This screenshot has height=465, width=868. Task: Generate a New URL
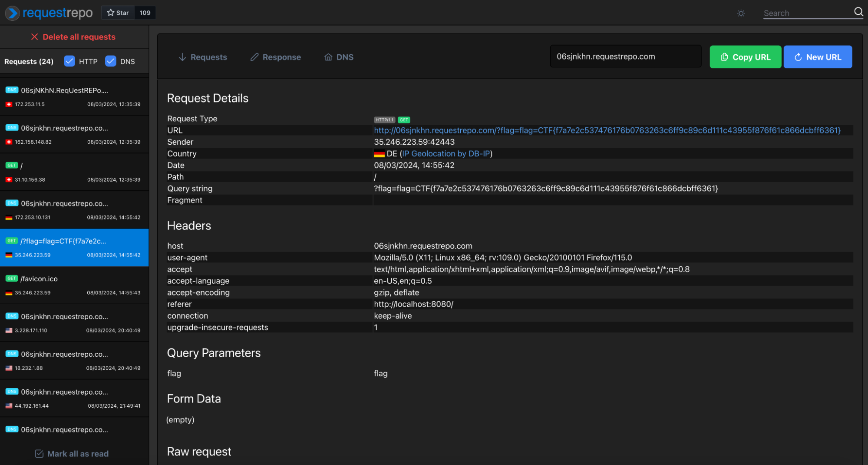817,57
